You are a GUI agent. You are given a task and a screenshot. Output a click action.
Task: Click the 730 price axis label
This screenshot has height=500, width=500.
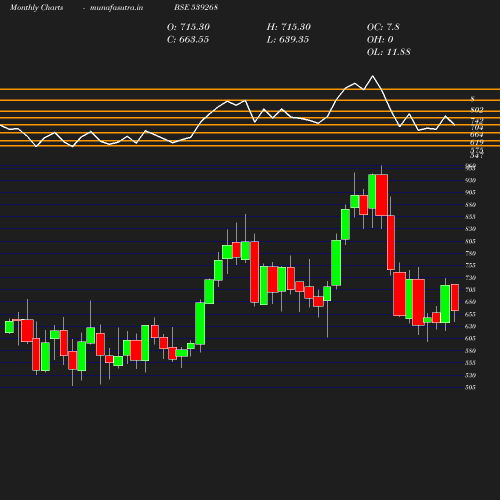[x=470, y=278]
